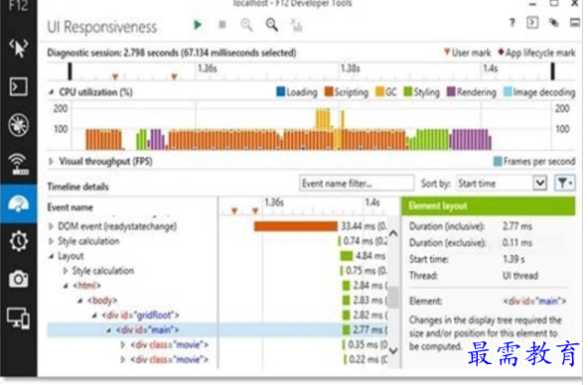Open the DOM Explorer tool in sidebar
This screenshot has height=385, width=588.
coord(18,48)
